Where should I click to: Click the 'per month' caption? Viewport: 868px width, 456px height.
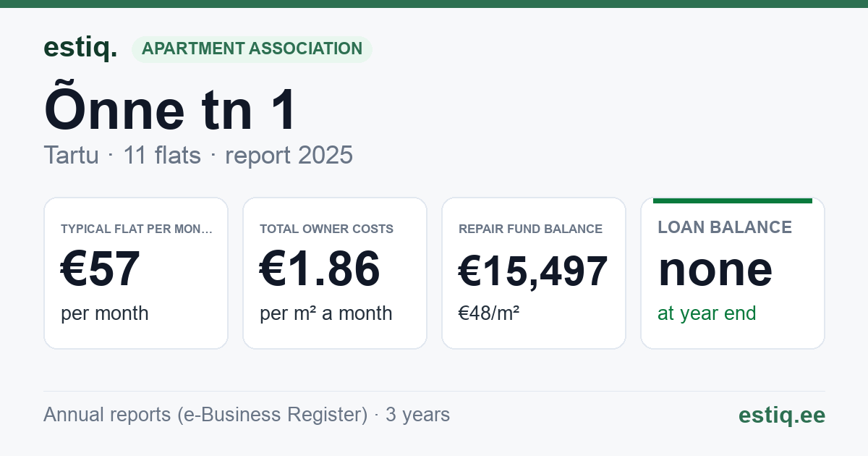(x=105, y=313)
